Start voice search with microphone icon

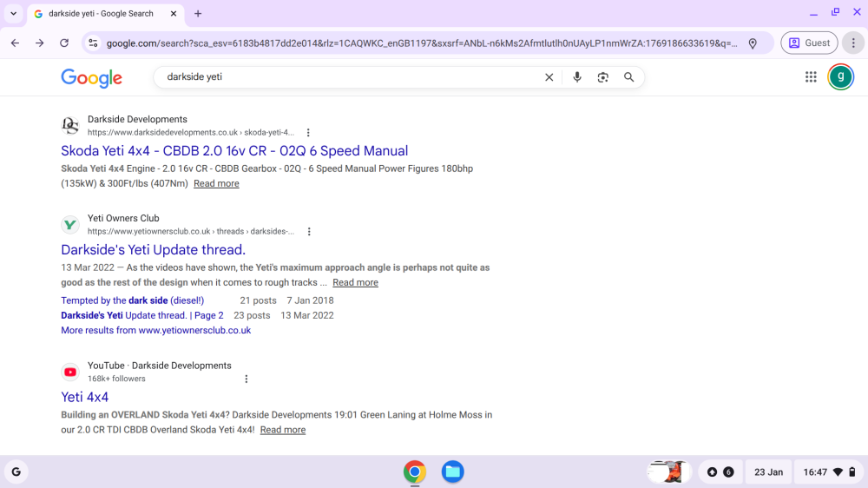coord(577,77)
